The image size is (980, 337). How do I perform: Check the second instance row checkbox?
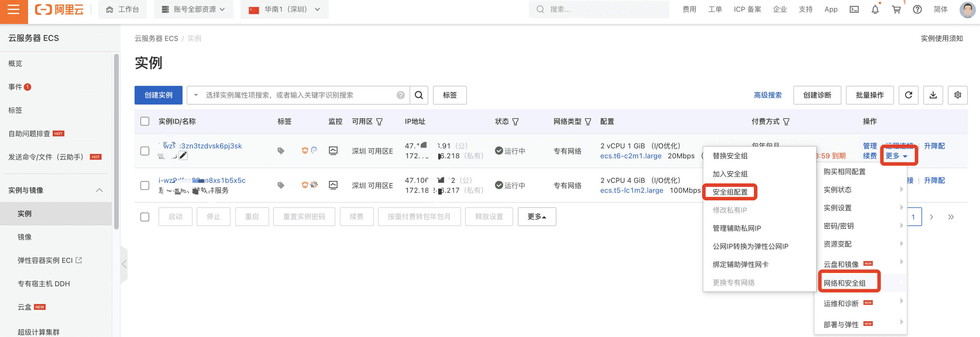click(145, 185)
